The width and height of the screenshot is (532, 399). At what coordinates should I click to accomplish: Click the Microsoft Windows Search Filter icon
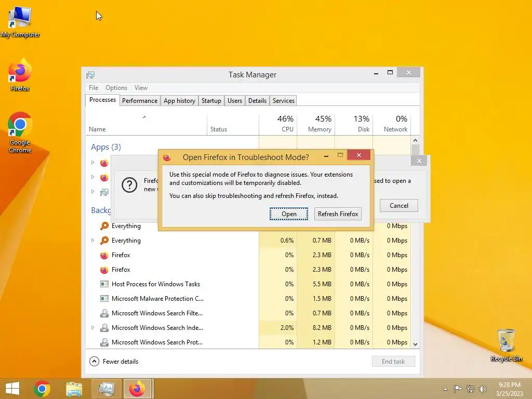(x=104, y=313)
